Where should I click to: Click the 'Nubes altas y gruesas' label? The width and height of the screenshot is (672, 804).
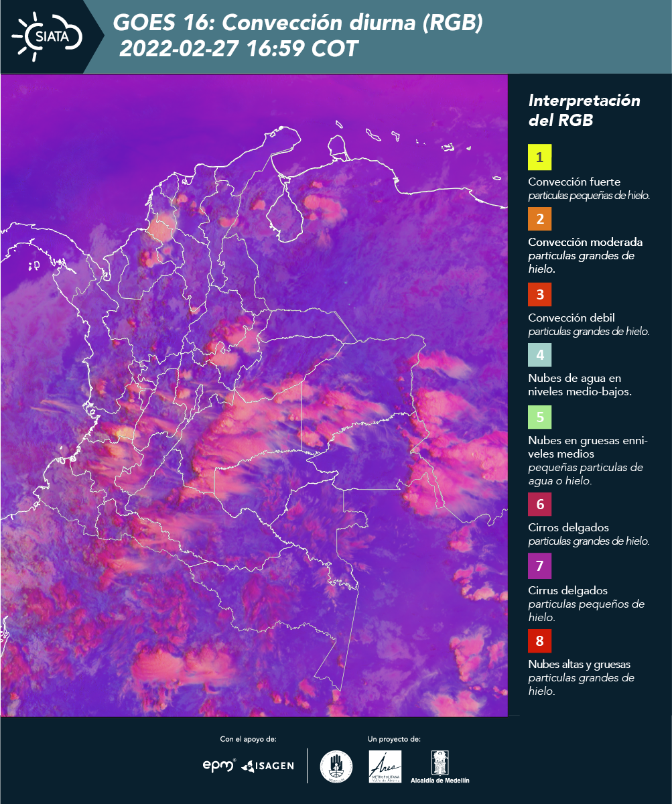click(579, 665)
